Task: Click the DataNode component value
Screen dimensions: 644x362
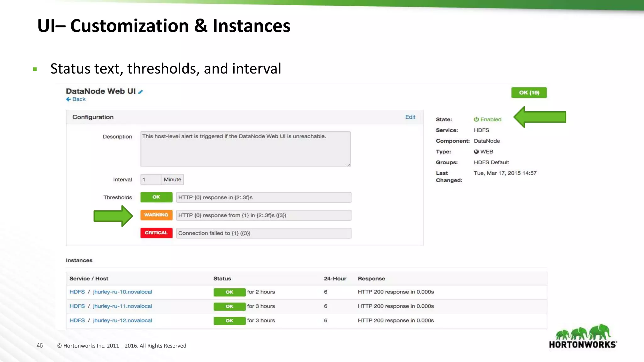Action: (487, 141)
